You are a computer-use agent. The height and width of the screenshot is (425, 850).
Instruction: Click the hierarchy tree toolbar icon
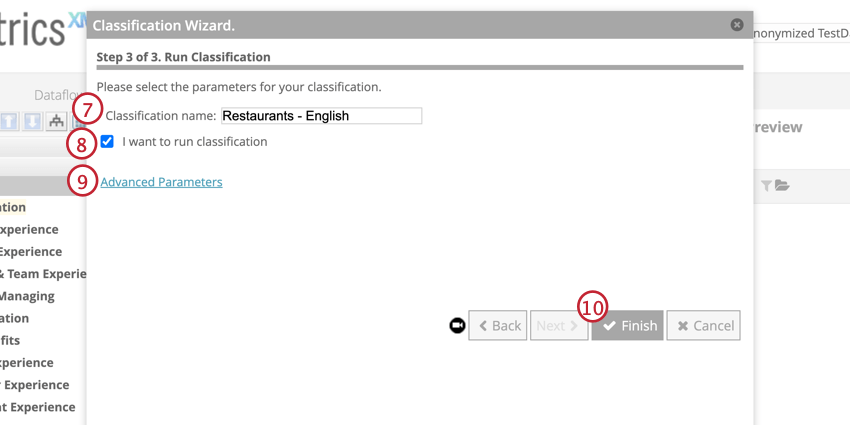coord(56,121)
